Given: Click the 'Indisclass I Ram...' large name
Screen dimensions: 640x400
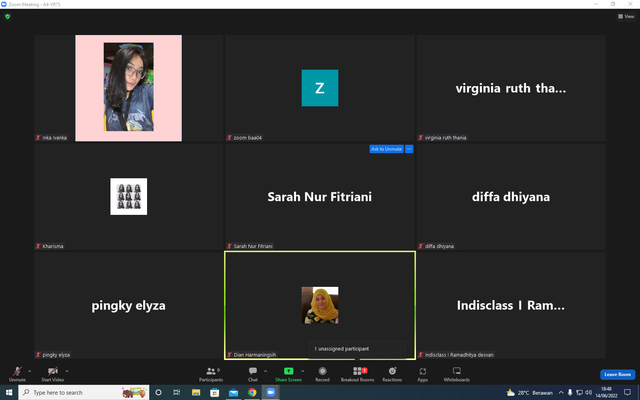Looking at the screenshot, I should pyautogui.click(x=511, y=305).
